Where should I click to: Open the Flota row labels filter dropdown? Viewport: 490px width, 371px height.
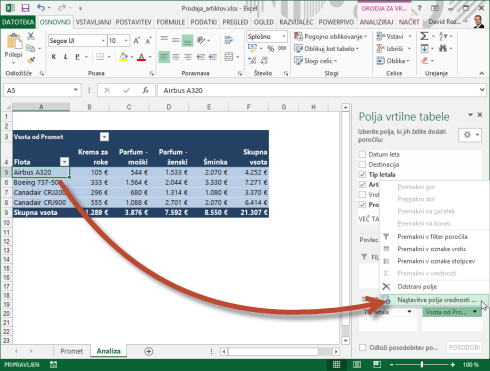coord(64,162)
